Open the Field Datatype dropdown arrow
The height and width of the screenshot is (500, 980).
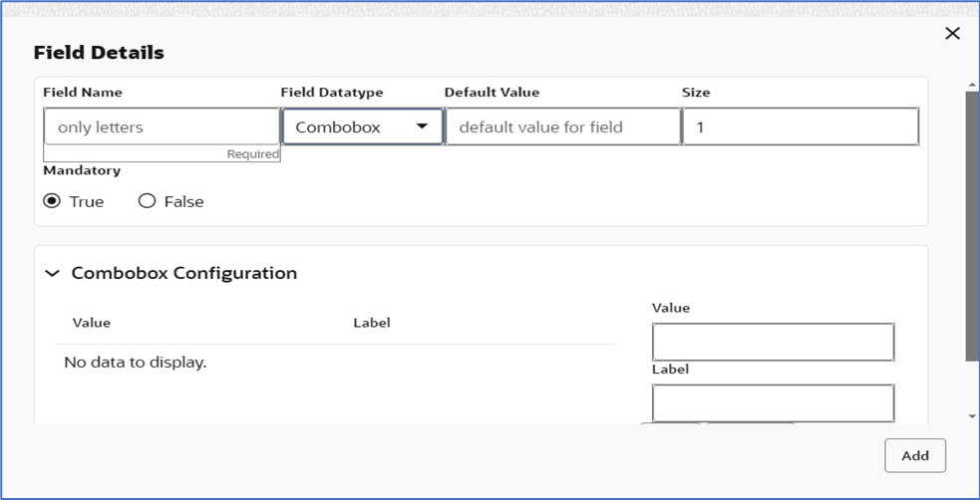[x=422, y=126]
